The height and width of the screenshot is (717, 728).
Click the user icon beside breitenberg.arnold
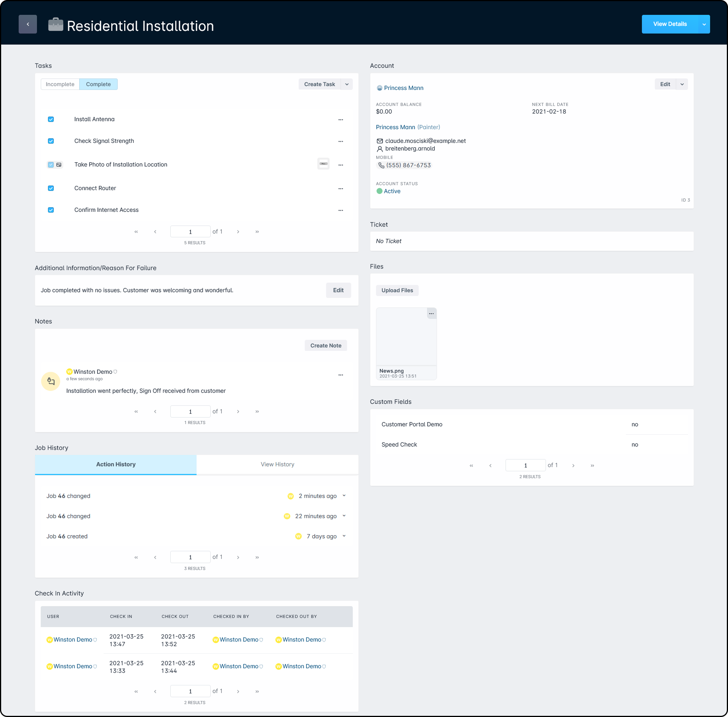click(x=380, y=149)
